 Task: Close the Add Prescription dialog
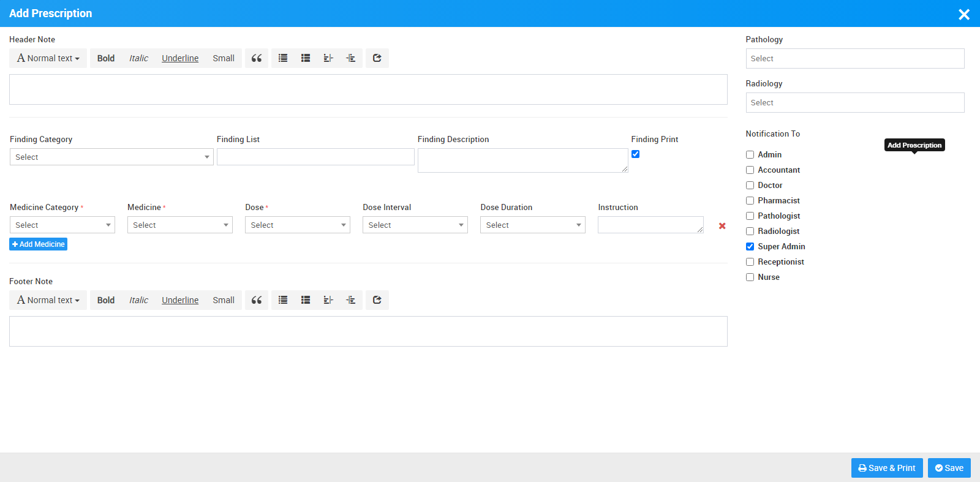tap(964, 14)
